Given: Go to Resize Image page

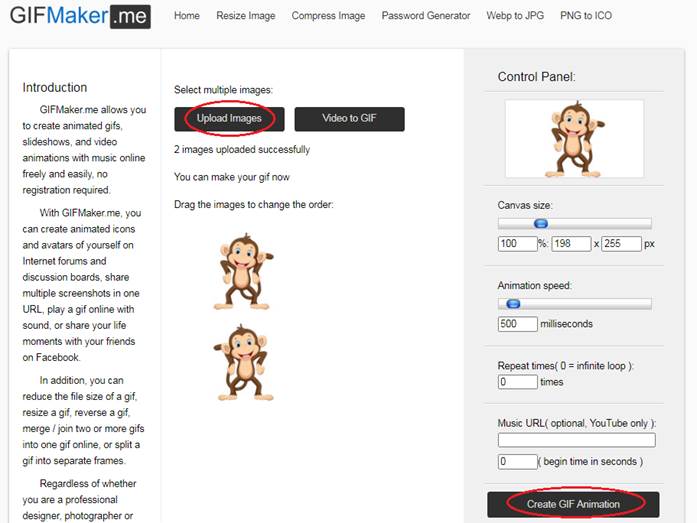Looking at the screenshot, I should [245, 16].
